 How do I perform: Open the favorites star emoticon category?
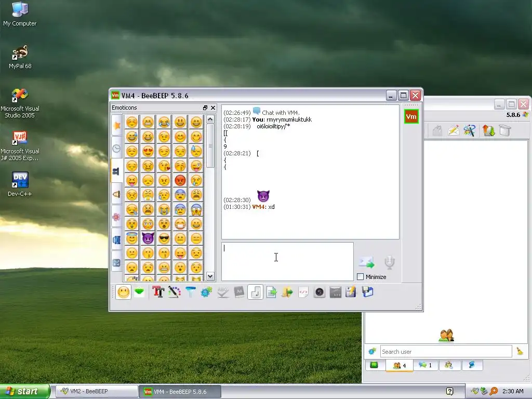click(117, 126)
